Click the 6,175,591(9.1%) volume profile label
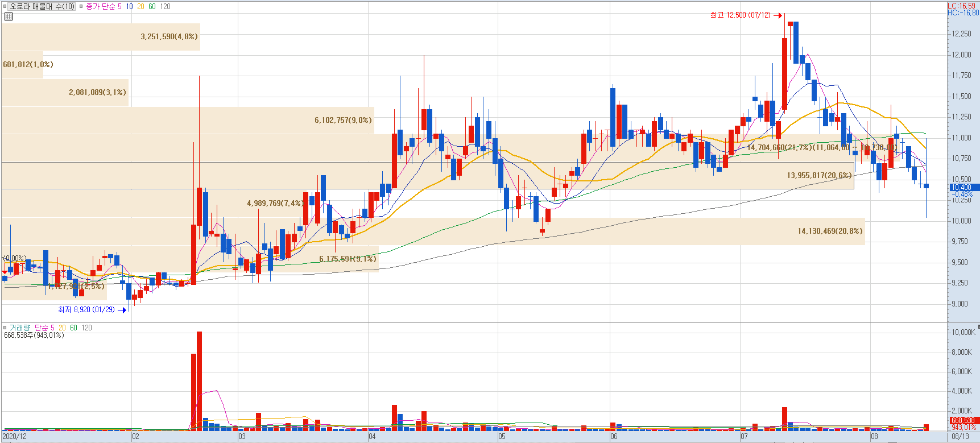 [348, 259]
